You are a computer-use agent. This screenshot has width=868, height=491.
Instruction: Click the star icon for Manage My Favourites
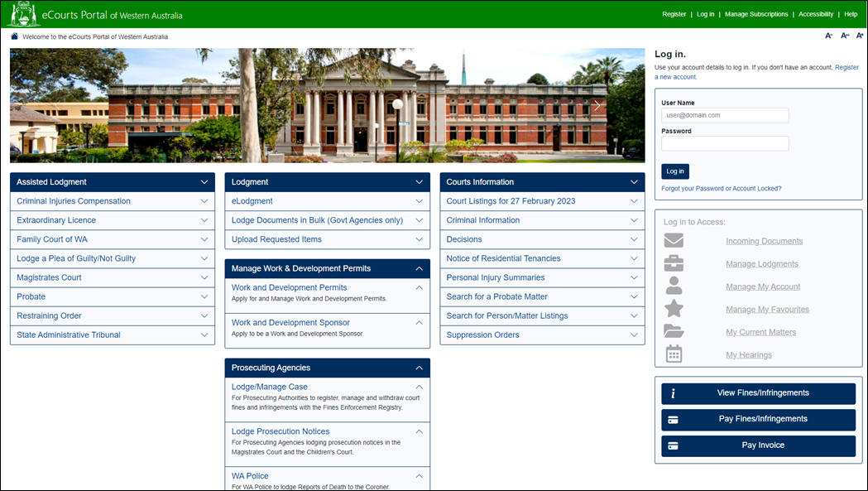(x=674, y=308)
